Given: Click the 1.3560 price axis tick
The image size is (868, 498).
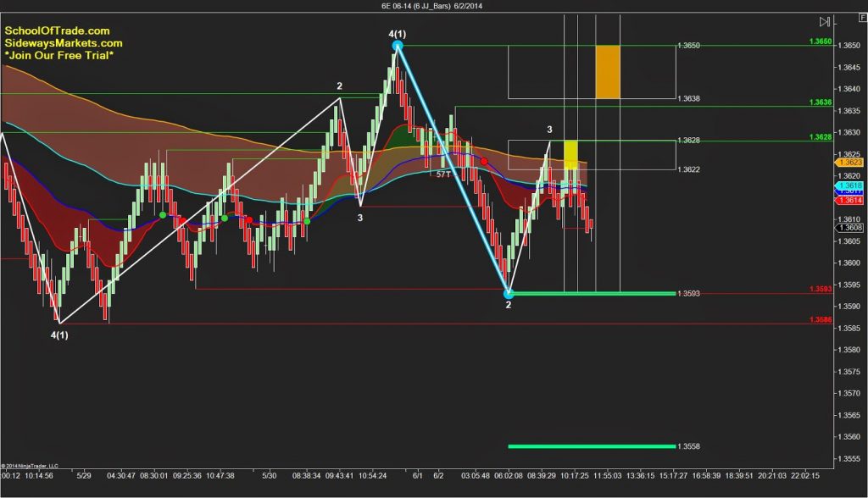Looking at the screenshot, I should click(x=849, y=436).
